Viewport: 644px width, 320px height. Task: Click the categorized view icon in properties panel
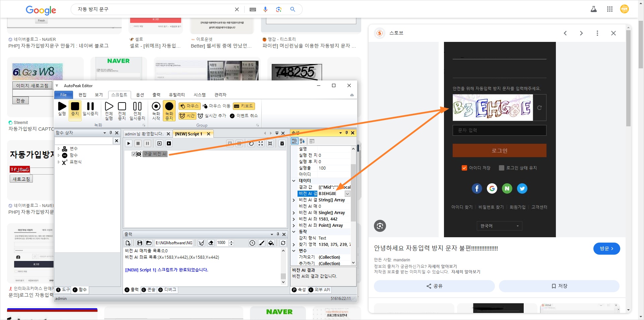[x=294, y=141]
